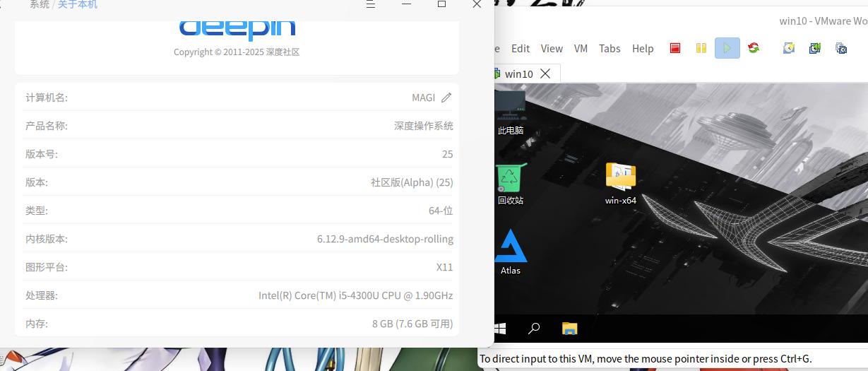The image size is (868, 371).
Task: Suspend the VM with the yellow pause icon
Action: [x=701, y=48]
